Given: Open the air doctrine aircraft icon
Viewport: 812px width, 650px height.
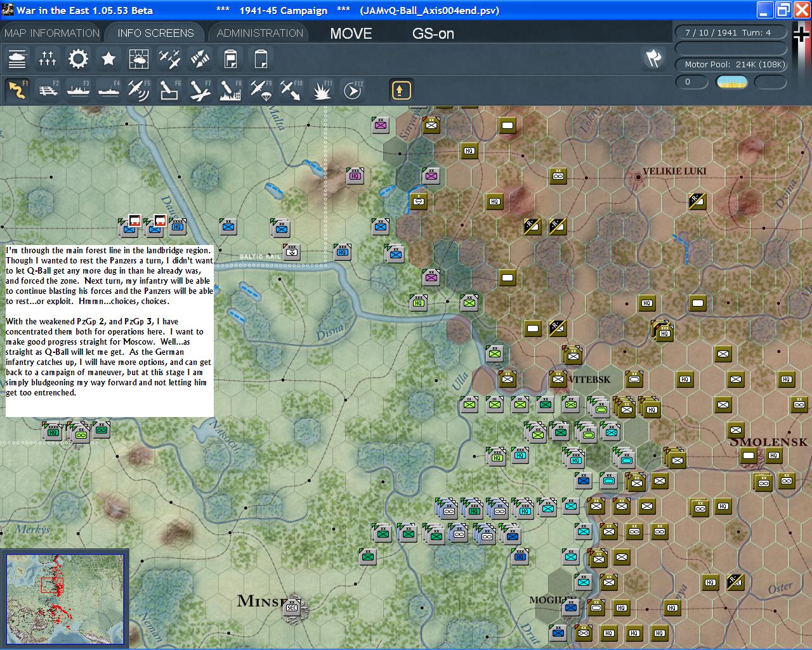Looking at the screenshot, I should pyautogui.click(x=169, y=59).
